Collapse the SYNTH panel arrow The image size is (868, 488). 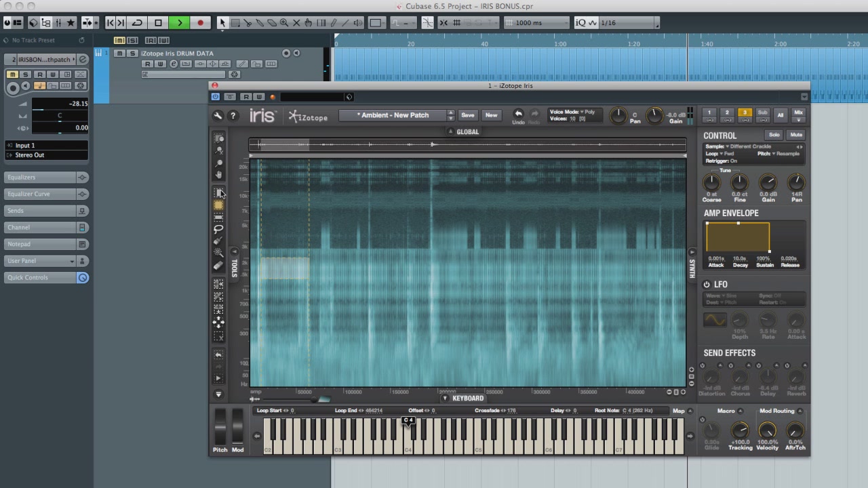(x=692, y=252)
